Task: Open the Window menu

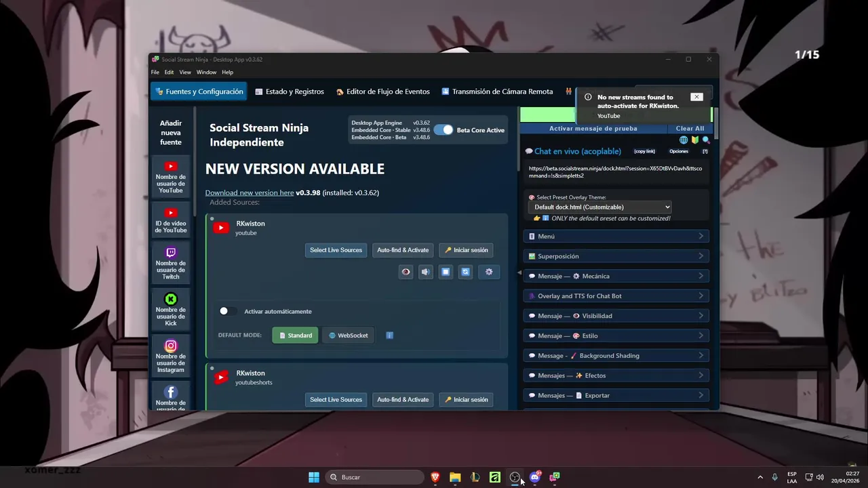Action: point(206,73)
